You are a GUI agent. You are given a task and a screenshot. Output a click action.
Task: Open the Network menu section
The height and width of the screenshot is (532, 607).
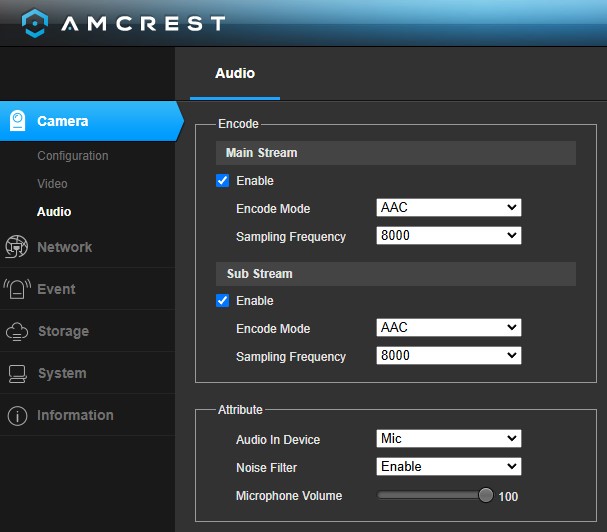(87, 247)
